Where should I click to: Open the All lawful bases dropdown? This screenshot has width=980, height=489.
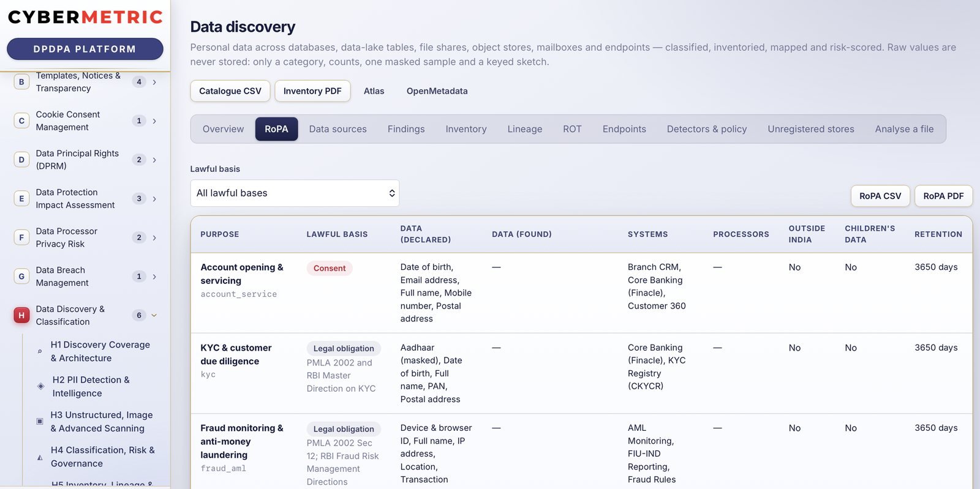pos(295,193)
